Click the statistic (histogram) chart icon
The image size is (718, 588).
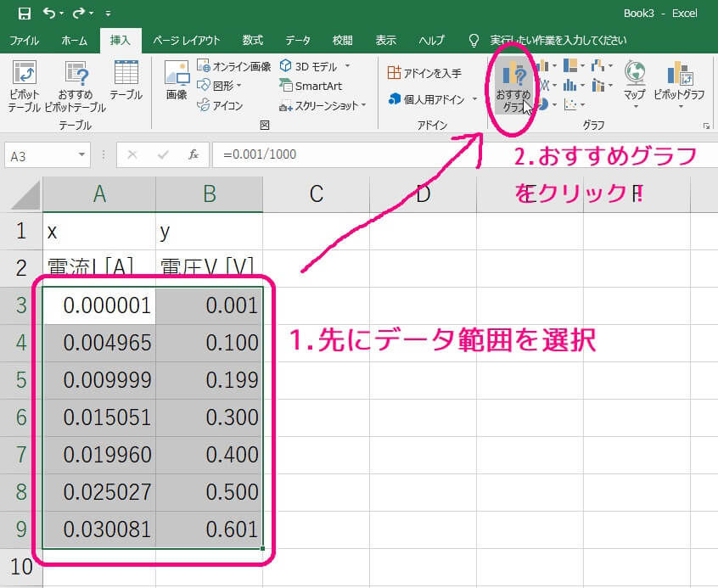pos(570,85)
